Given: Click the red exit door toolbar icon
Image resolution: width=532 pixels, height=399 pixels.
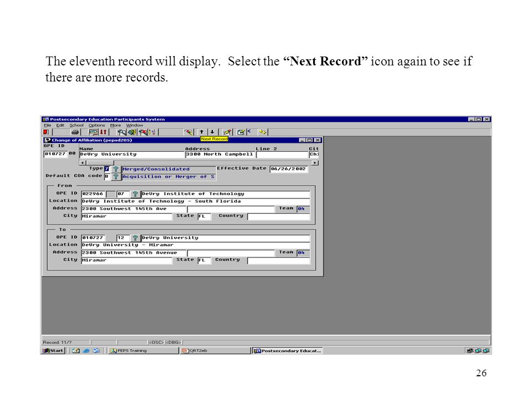Looking at the screenshot, I should (x=46, y=132).
